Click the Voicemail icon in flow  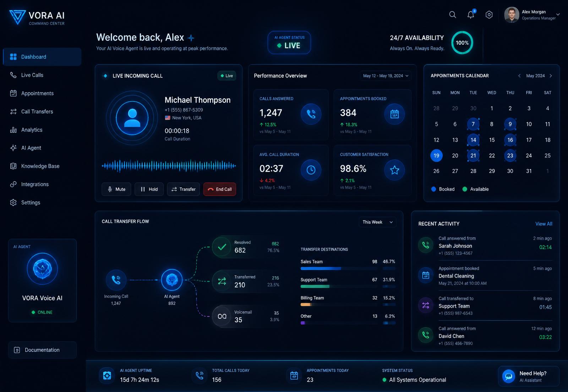222,316
